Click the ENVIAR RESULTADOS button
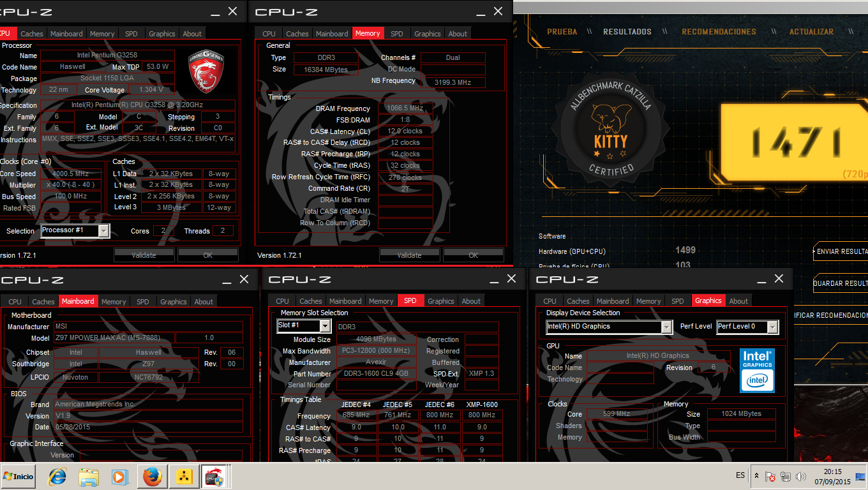This screenshot has width=868, height=490. pos(841,251)
